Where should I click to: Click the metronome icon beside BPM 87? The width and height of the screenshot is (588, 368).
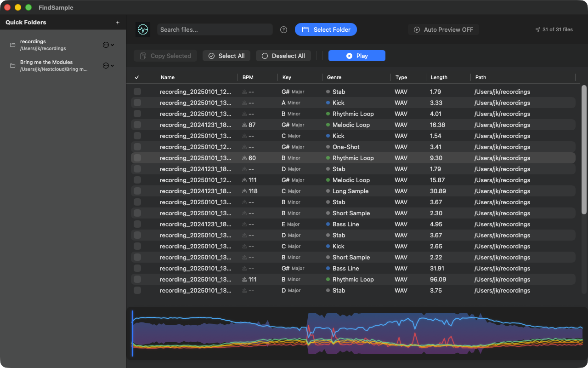point(244,125)
